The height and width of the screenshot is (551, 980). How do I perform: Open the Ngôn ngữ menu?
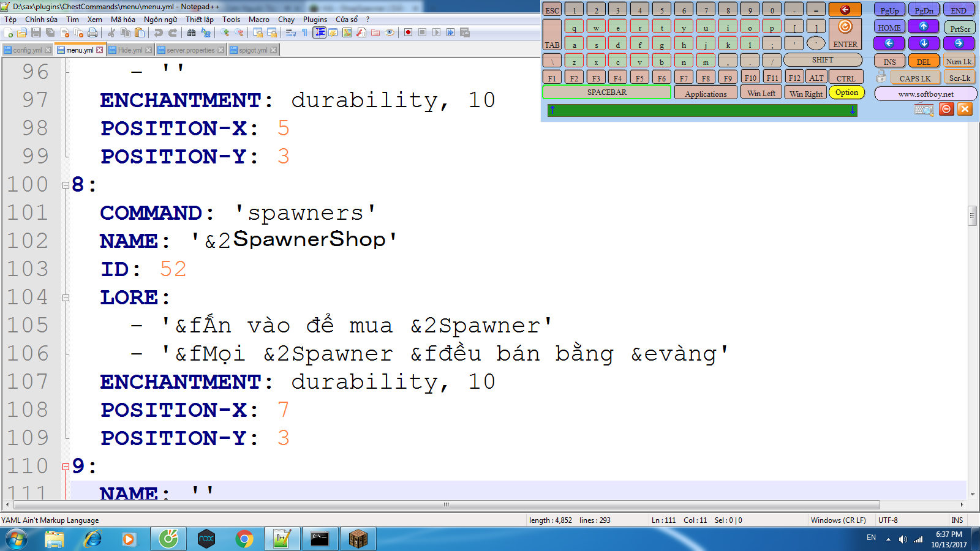160,20
